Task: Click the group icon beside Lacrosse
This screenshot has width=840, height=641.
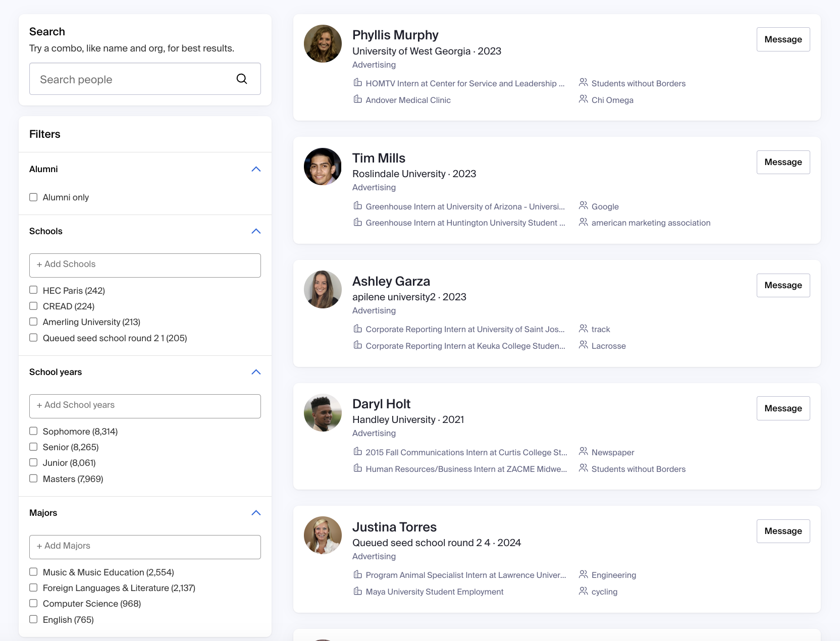Action: [583, 345]
